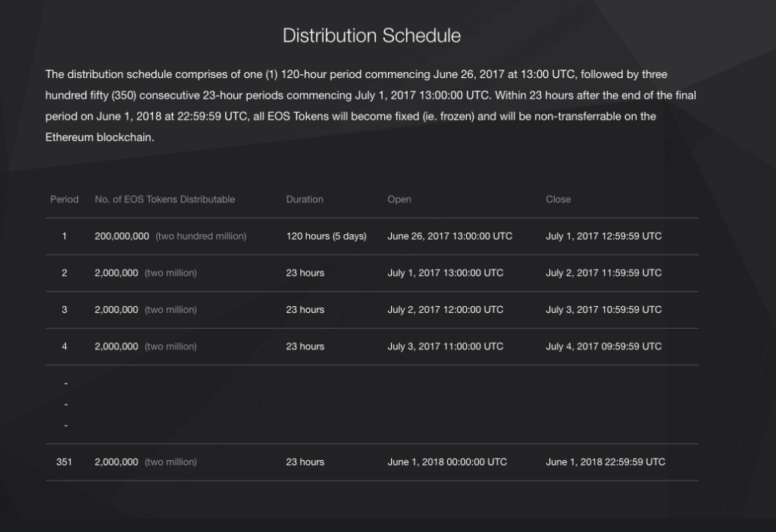This screenshot has height=532, width=776.
Task: Click the Period column header
Action: coord(64,199)
